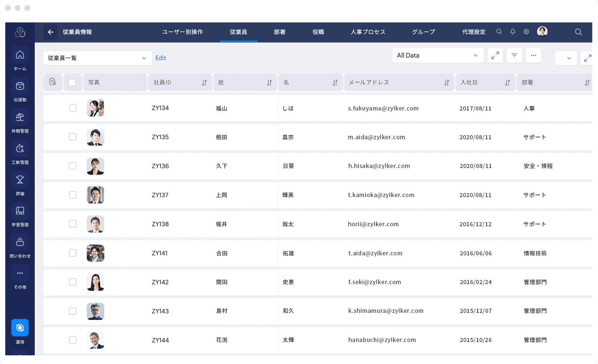Open the user profile avatar
Screen dimensions: 598x364
(x=542, y=32)
